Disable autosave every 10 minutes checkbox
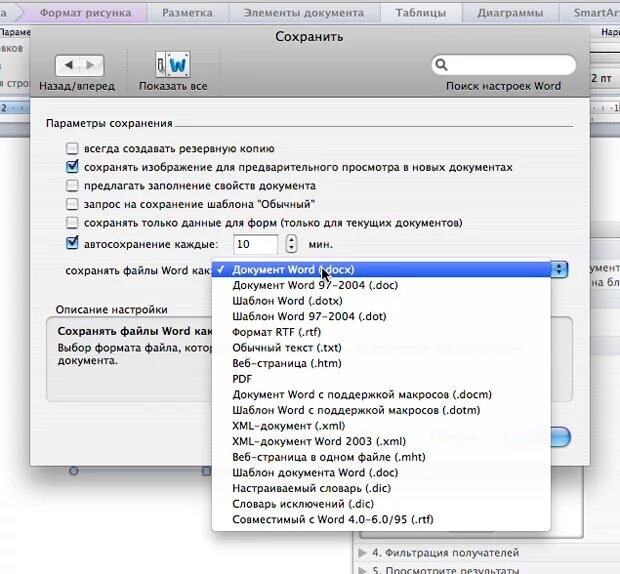Image resolution: width=620 pixels, height=574 pixels. 72,243
